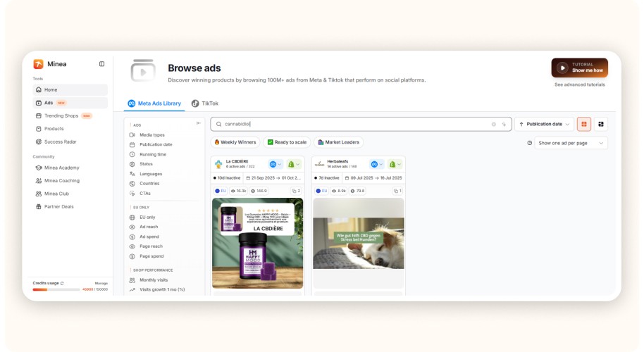Open Trending Shops in the sidebar
The image size is (644, 352).
70,115
